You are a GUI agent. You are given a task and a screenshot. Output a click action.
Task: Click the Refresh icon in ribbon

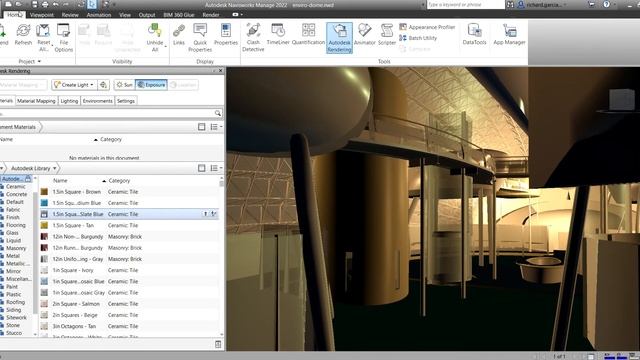tap(23, 35)
